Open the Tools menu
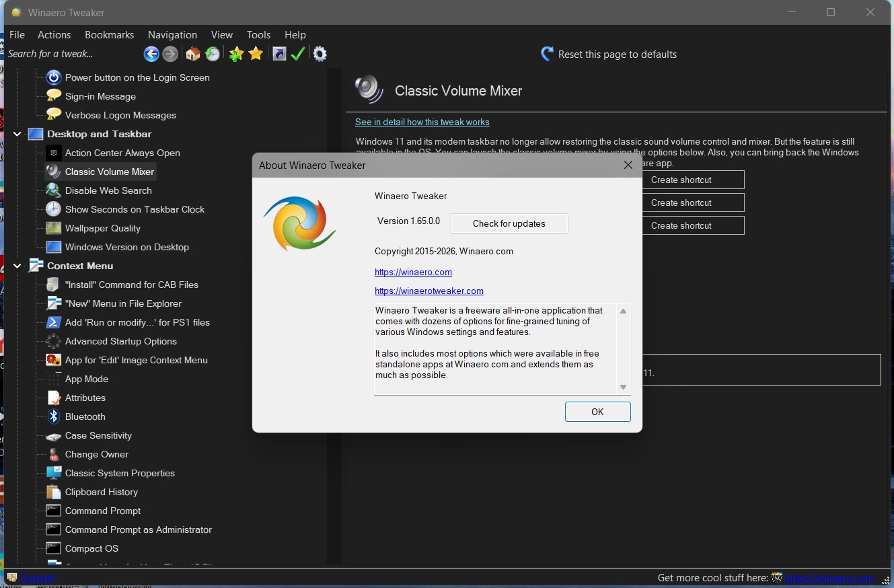The width and height of the screenshot is (894, 588). (x=258, y=35)
